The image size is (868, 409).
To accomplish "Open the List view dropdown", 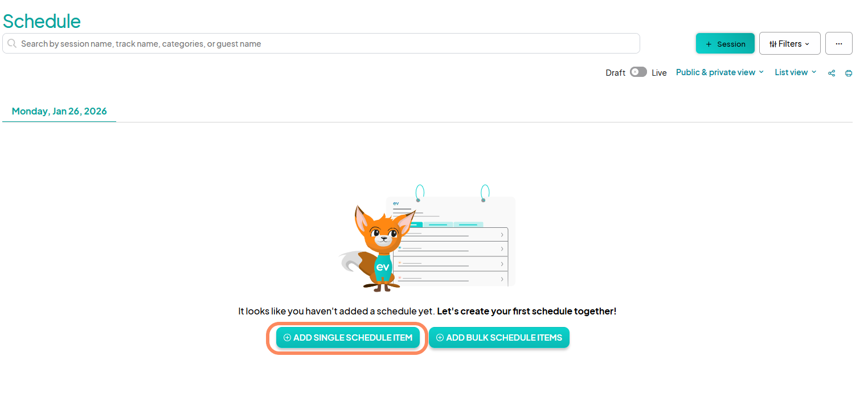I will click(795, 72).
